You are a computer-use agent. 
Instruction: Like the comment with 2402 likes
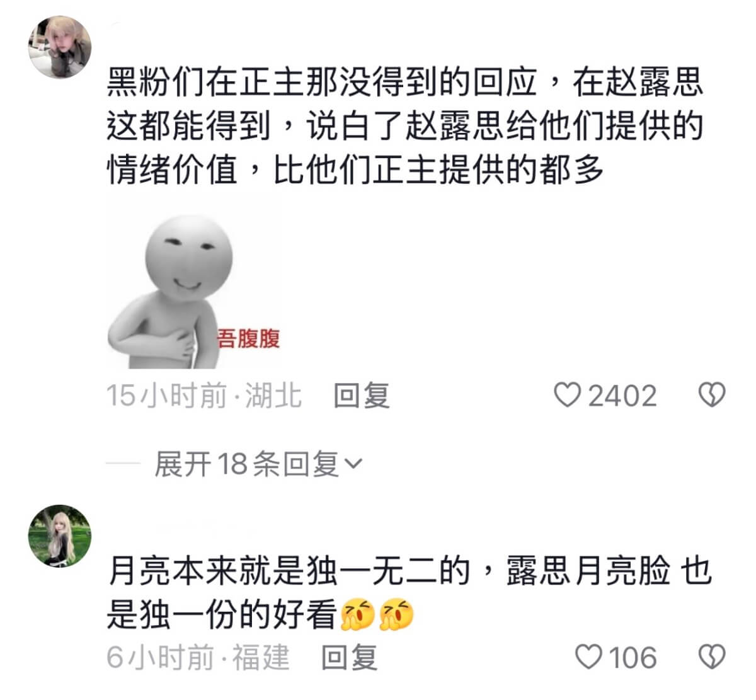click(x=568, y=396)
